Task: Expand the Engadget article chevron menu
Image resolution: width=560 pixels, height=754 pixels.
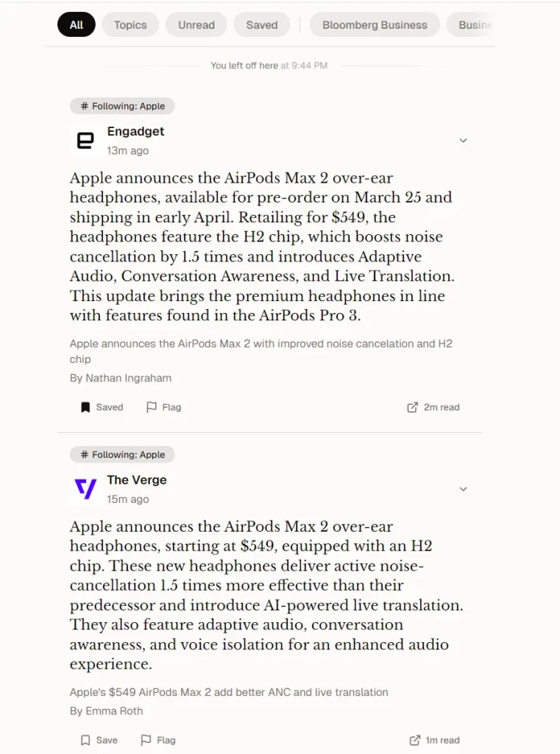Action: coord(463,141)
